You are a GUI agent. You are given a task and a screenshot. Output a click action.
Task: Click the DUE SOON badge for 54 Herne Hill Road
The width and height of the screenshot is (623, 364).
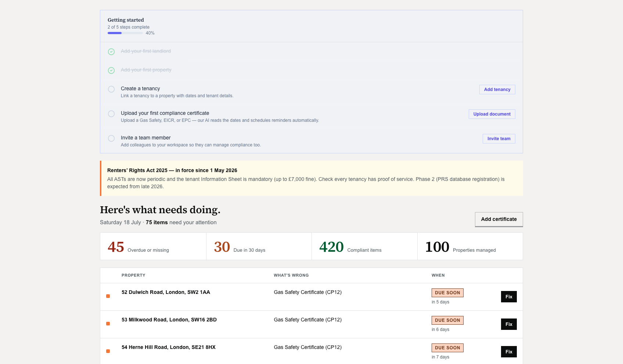click(x=447, y=348)
